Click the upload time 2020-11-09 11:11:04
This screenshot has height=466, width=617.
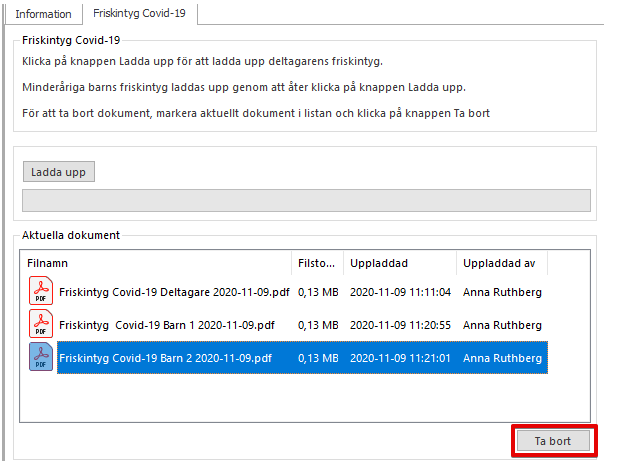pyautogui.click(x=400, y=292)
